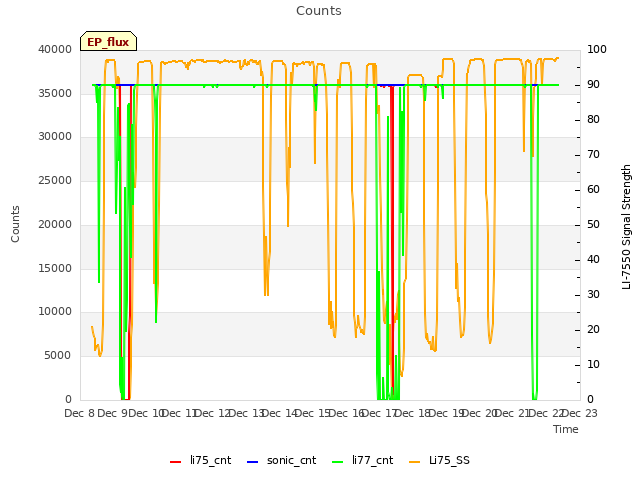The image size is (640, 480).
Task: Click the left Counts axis label
Action: (x=15, y=224)
